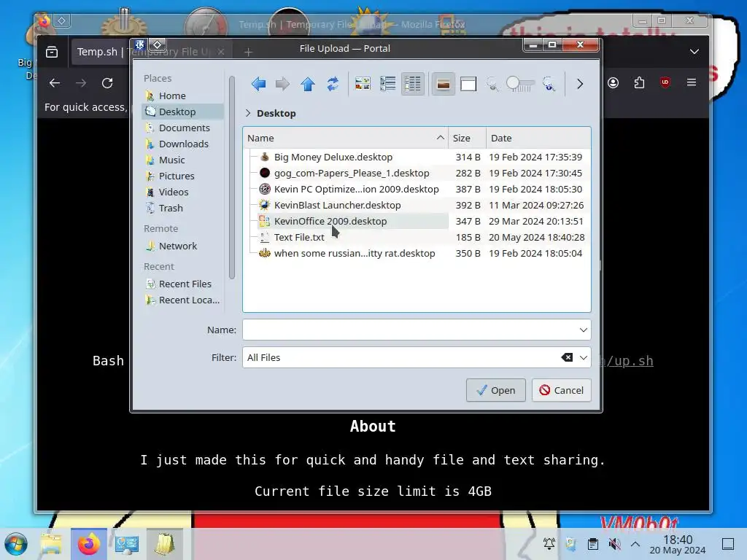Click Firefox back navigation arrow
This screenshot has width=747, height=560.
(x=55, y=83)
